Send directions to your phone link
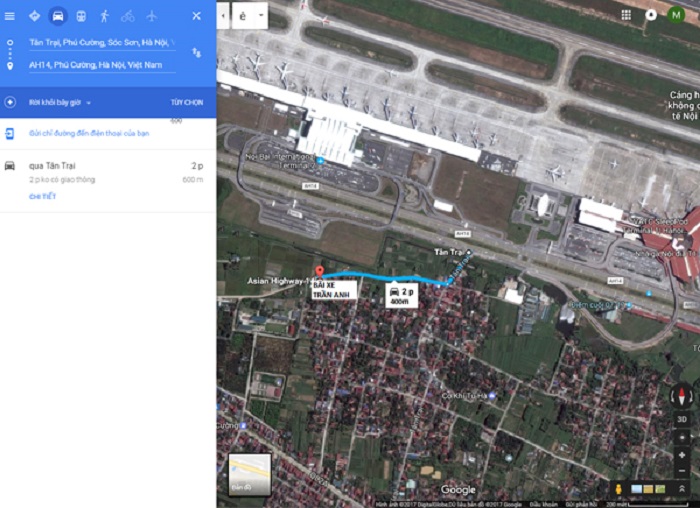 pos(89,133)
